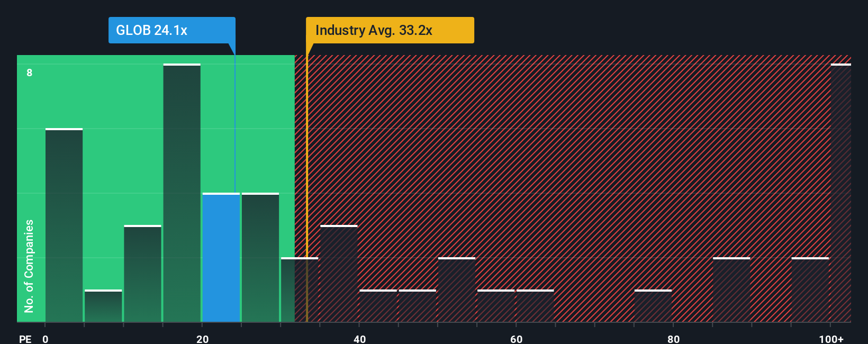Click the PE axis title
Image resolution: width=868 pixels, height=344 pixels.
(25, 339)
